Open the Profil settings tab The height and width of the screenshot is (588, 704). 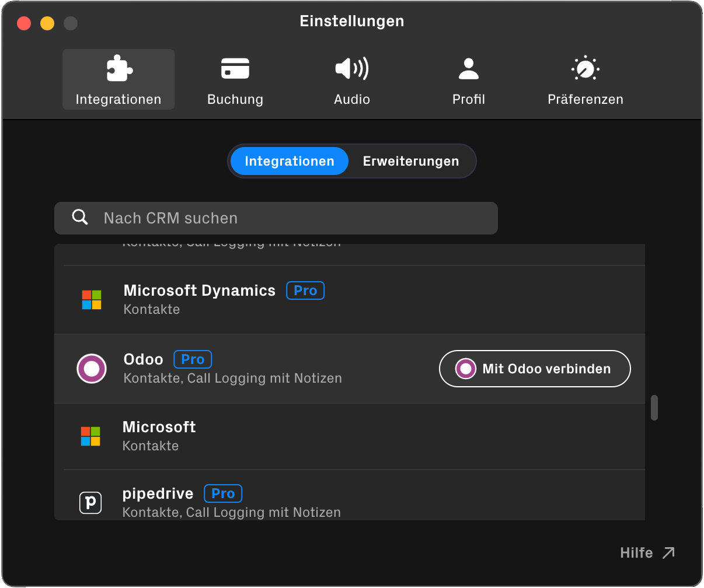point(469,79)
